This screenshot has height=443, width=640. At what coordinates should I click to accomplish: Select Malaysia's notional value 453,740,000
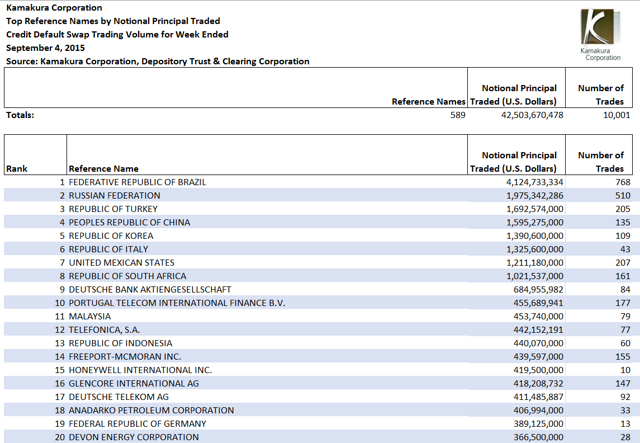(538, 317)
